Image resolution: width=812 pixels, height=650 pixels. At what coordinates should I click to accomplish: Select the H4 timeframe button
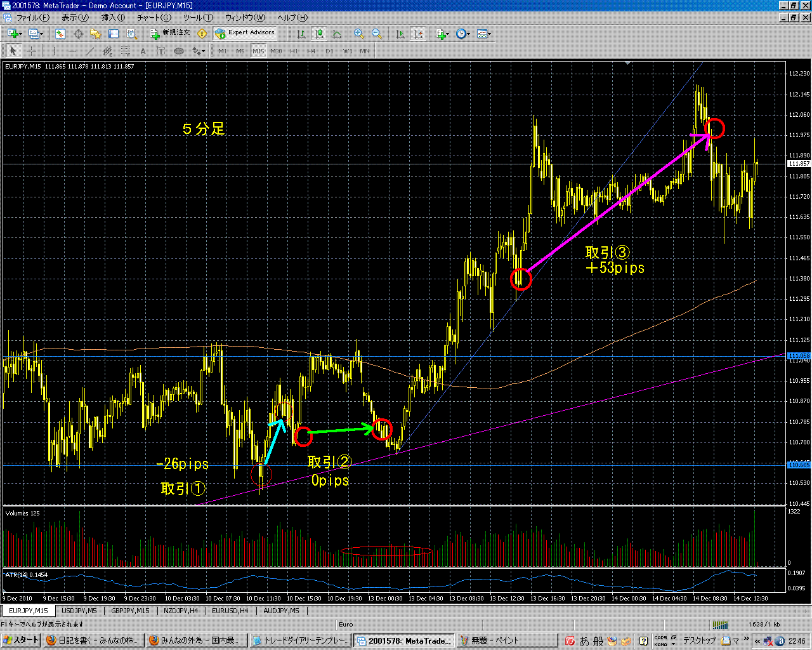(x=311, y=51)
